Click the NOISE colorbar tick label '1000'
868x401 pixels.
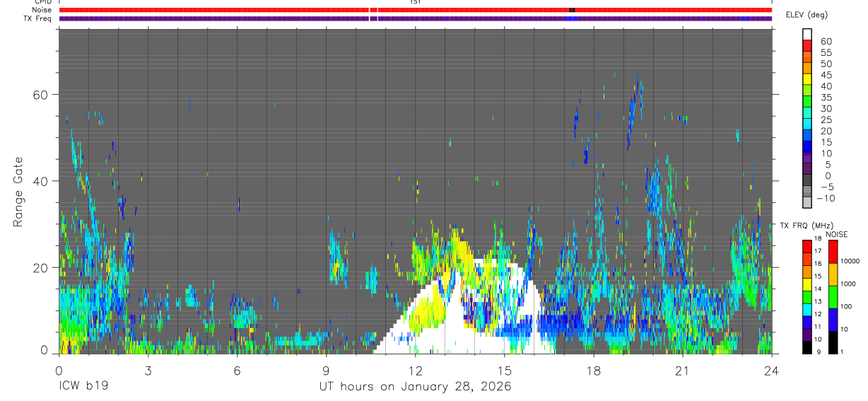point(849,284)
